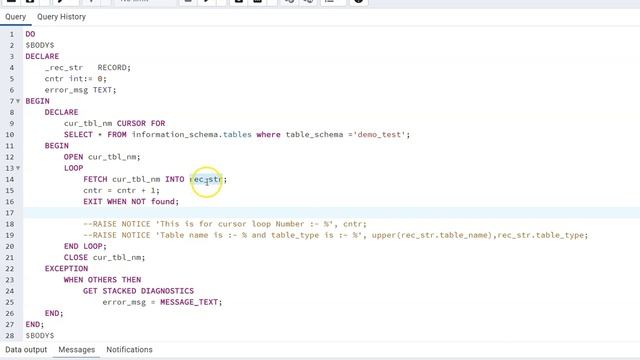Open the Query History tab
Image resolution: width=640 pixels, height=360 pixels.
point(61,17)
